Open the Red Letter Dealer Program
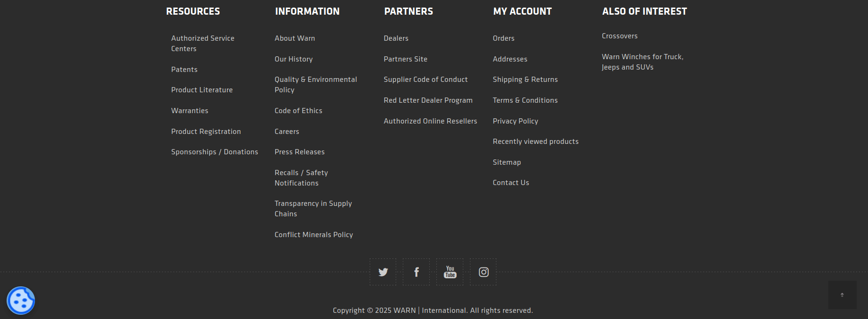 click(x=428, y=100)
